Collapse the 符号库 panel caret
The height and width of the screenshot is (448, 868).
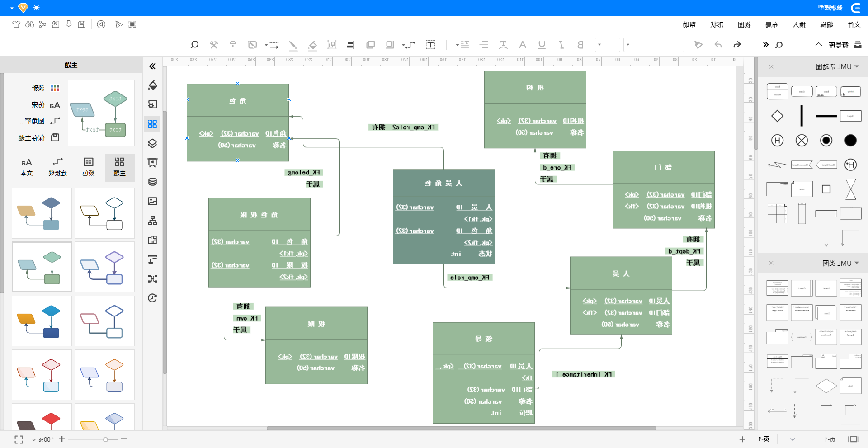819,45
